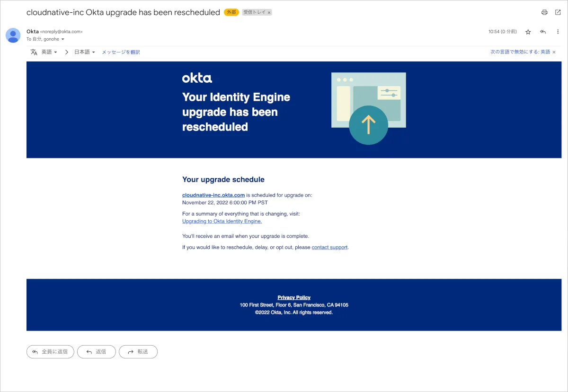Click the November 22, 2022 6:00:00 PM PST date
Image resolution: width=568 pixels, height=392 pixels.
point(225,202)
